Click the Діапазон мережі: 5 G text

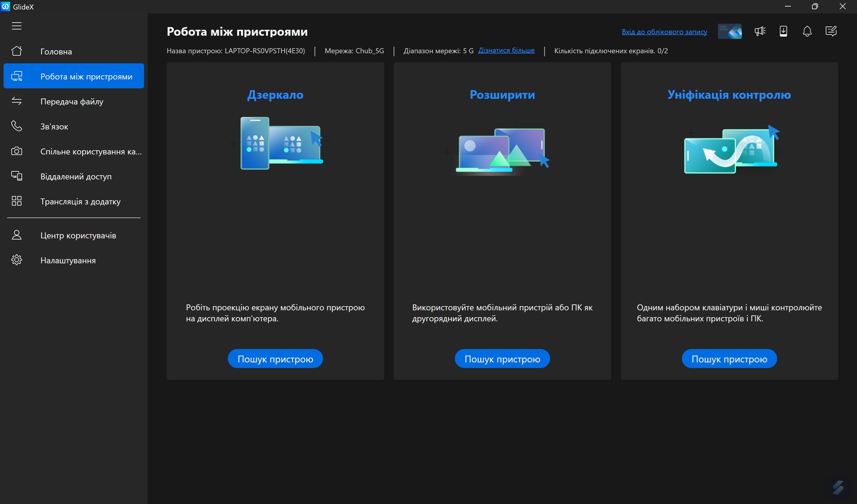point(438,51)
